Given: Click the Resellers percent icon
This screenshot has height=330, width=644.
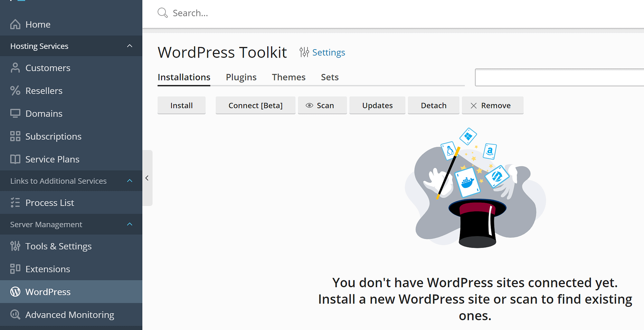Looking at the screenshot, I should 15,91.
